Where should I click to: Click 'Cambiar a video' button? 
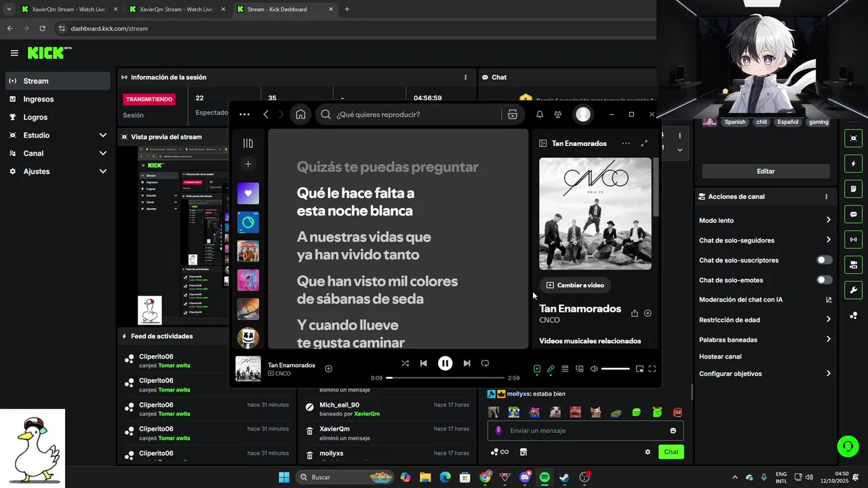tap(575, 285)
